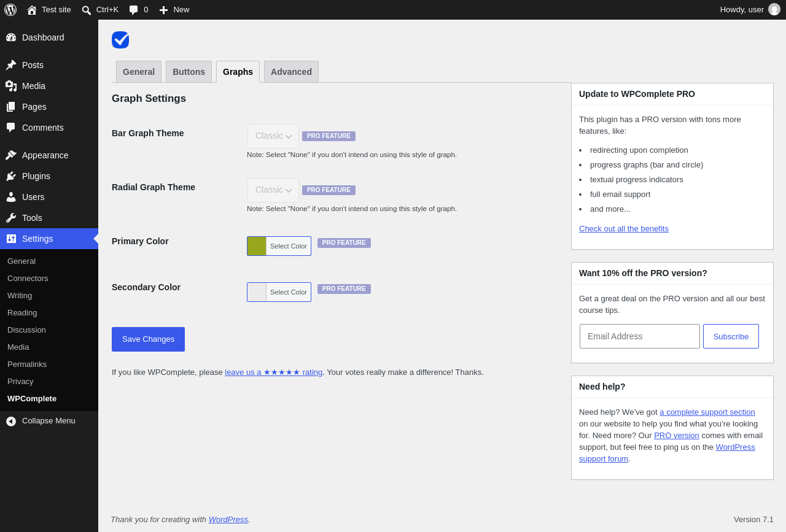Click the Media sidebar icon

(x=11, y=86)
